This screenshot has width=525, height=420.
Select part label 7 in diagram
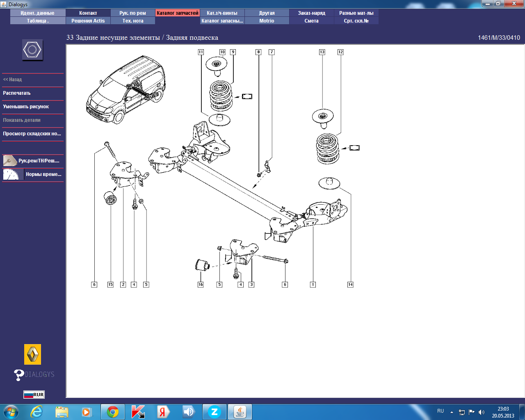[272, 52]
